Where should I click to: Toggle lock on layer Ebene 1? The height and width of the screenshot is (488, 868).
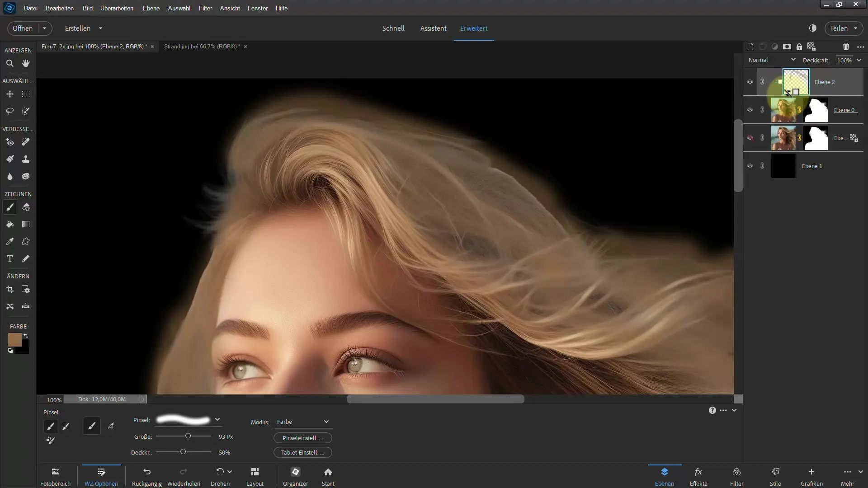coord(762,166)
